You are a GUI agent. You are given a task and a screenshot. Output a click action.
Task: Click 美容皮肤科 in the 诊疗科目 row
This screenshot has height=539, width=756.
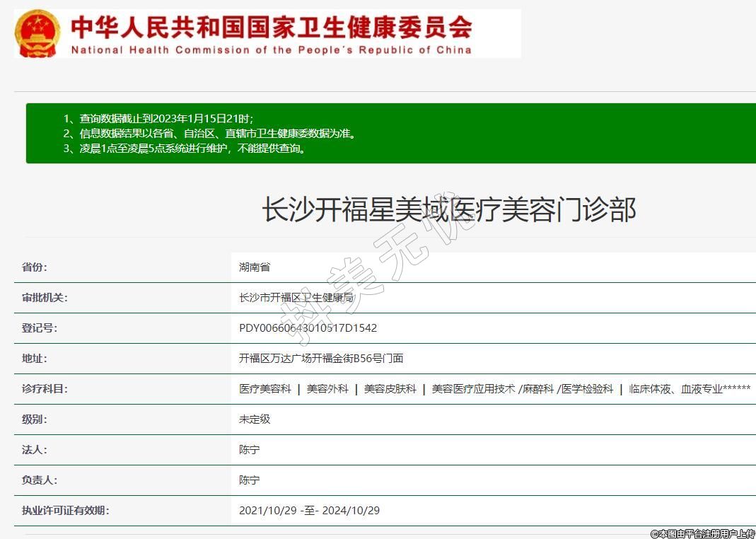390,389
